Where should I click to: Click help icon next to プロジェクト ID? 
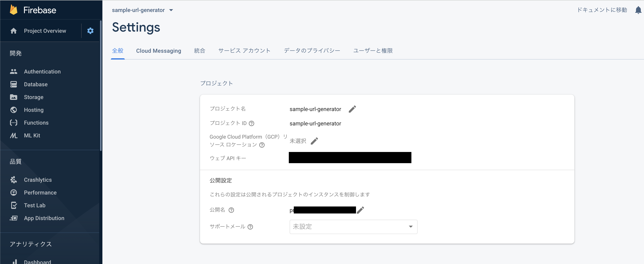coord(252,124)
